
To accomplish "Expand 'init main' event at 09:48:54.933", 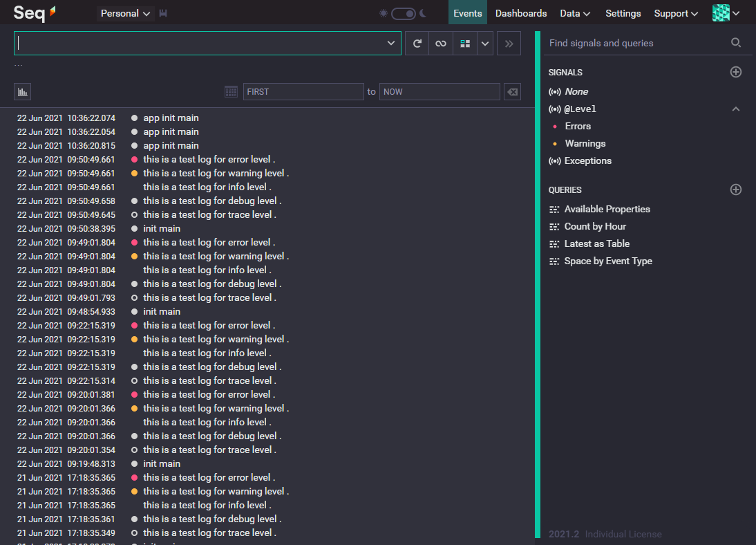I will click(x=162, y=312).
